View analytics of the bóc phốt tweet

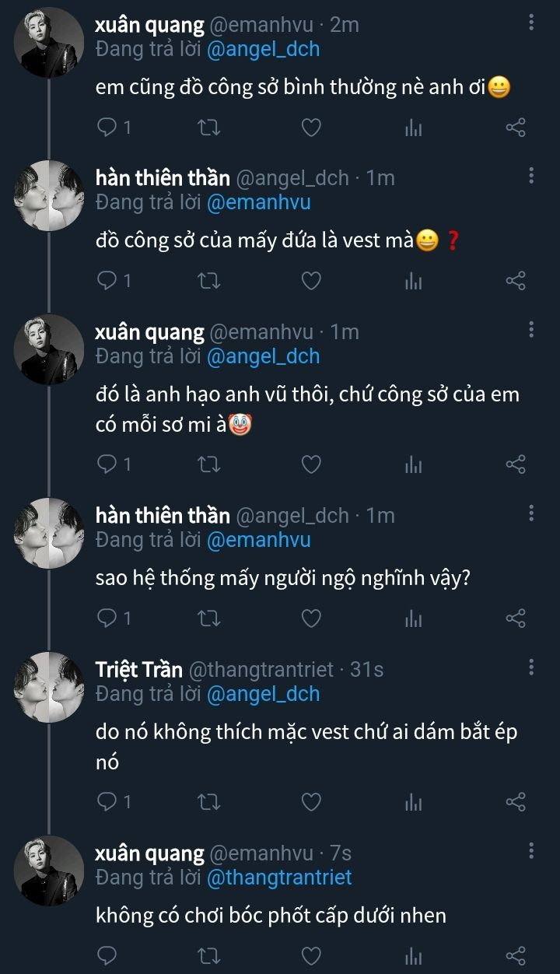pyautogui.click(x=413, y=955)
